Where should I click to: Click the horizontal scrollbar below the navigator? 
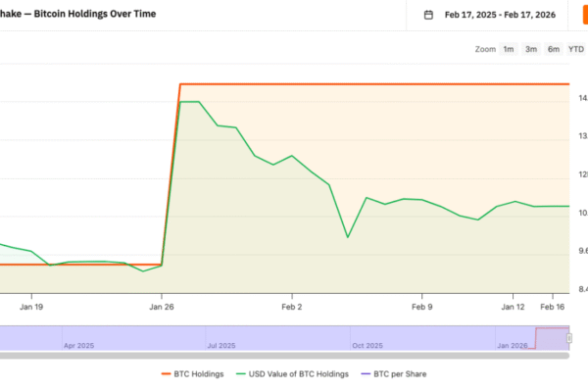click(284, 355)
